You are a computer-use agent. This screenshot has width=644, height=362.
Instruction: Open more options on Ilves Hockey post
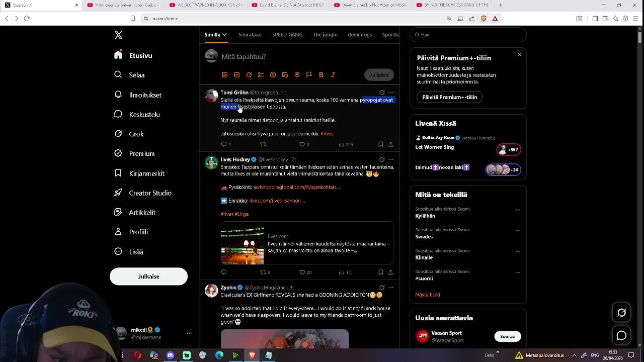click(391, 159)
